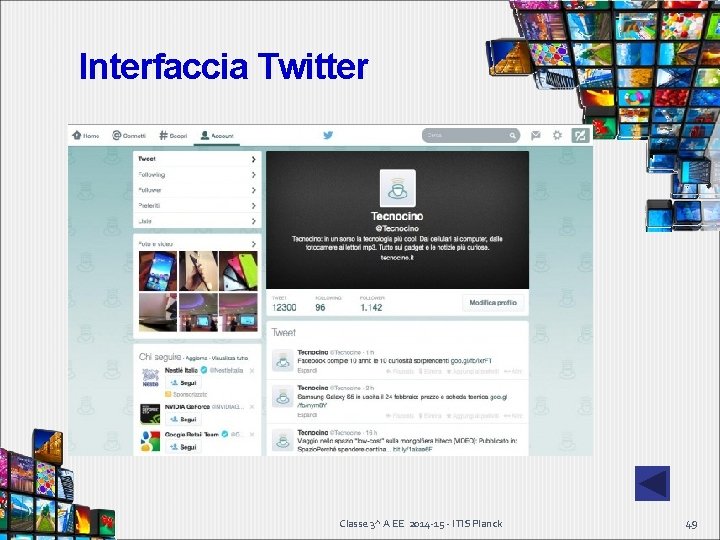
Task: Click Aggiorna in Chi seguire
Action: [196, 358]
